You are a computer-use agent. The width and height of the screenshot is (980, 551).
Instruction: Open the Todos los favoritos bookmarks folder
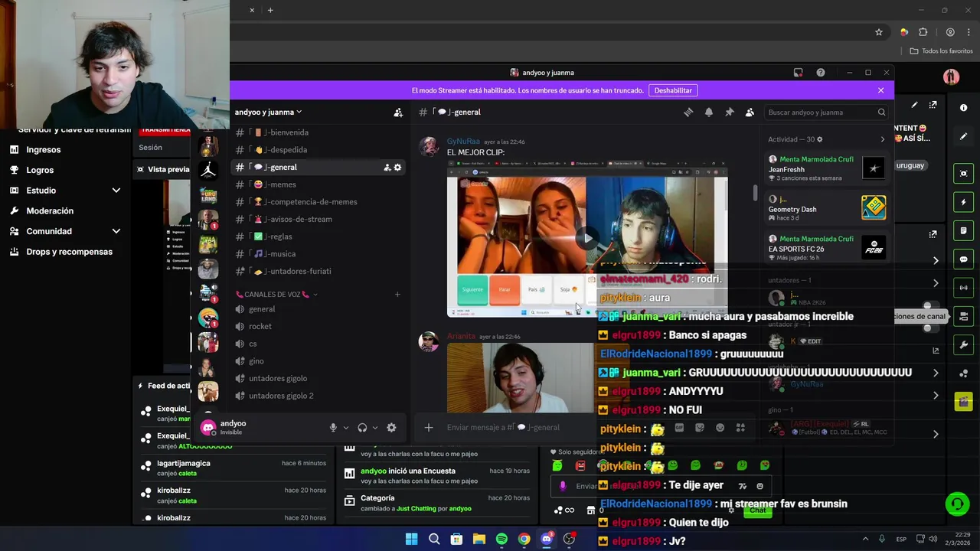(x=942, y=51)
